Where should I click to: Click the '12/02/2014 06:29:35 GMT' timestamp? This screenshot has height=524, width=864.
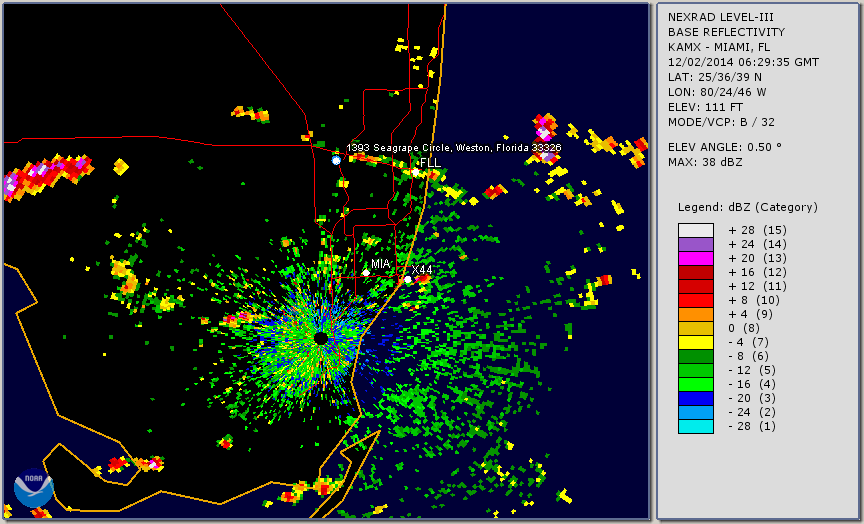point(743,62)
